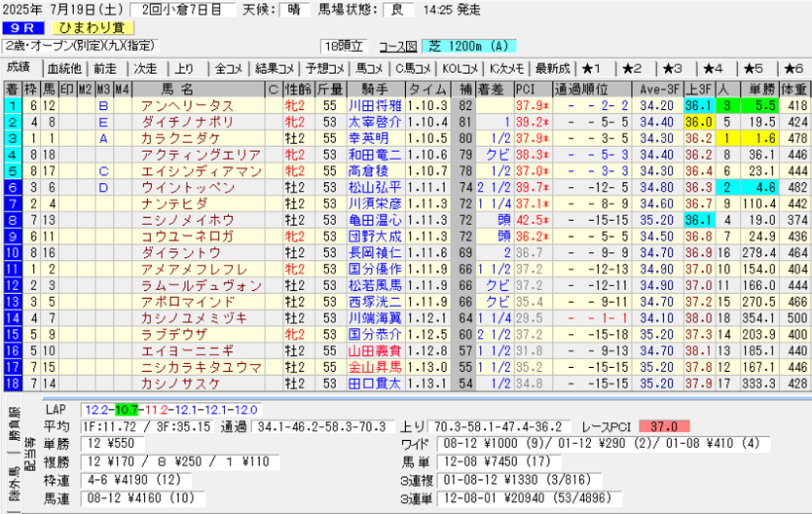812x514 pixels.
Task: Select the ★5 star tab
Action: (752, 68)
